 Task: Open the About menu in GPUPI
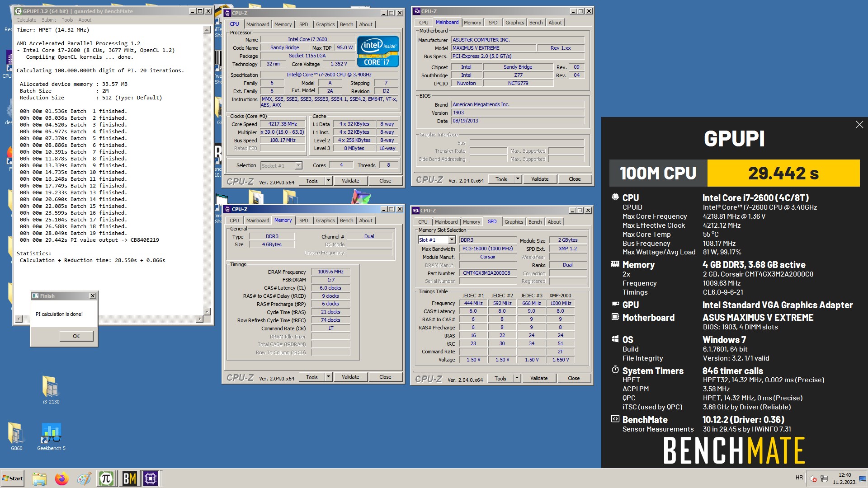click(85, 20)
